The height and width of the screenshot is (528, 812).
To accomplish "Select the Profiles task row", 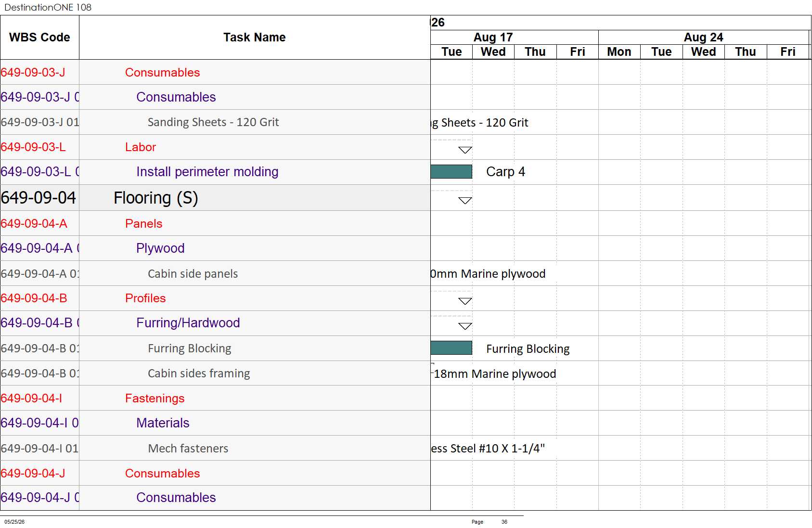I will coord(145,298).
